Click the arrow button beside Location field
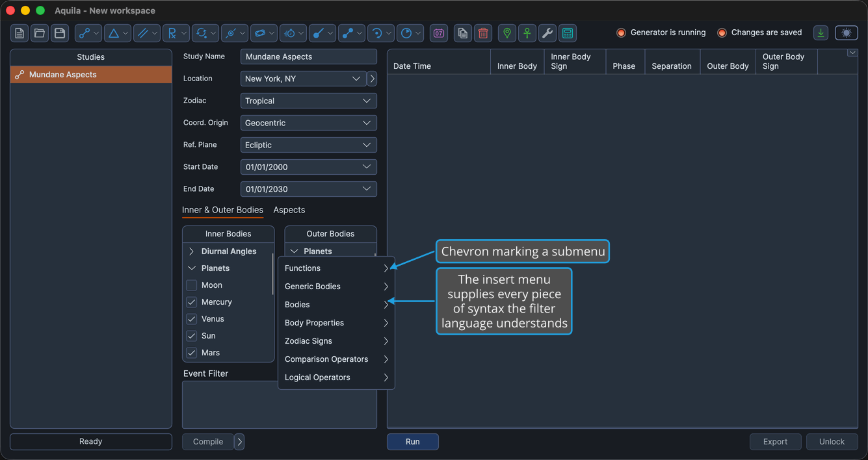Viewport: 868px width, 460px height. click(x=372, y=79)
